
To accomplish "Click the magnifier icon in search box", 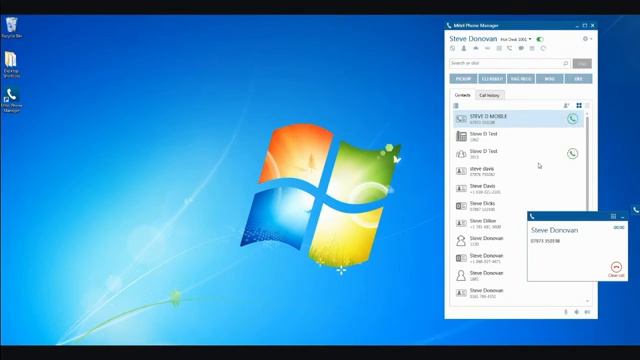I will coord(566,63).
